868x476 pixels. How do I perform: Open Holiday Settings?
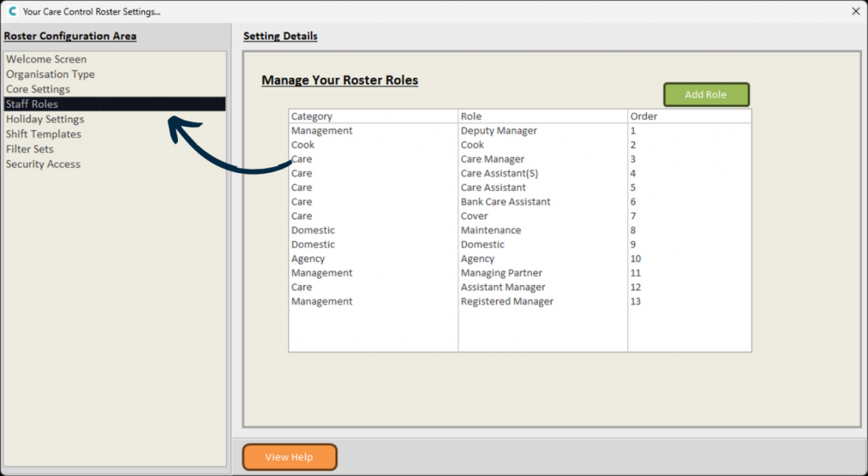click(x=46, y=119)
